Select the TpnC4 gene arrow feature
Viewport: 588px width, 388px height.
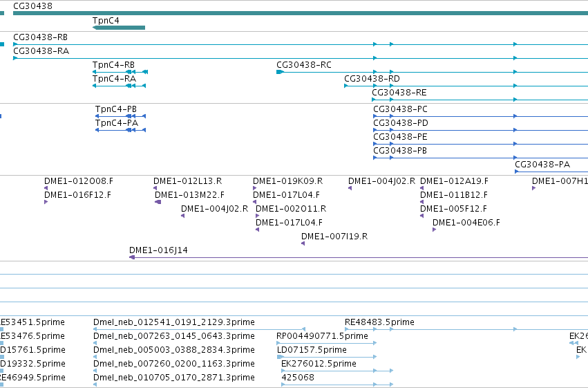[x=119, y=28]
